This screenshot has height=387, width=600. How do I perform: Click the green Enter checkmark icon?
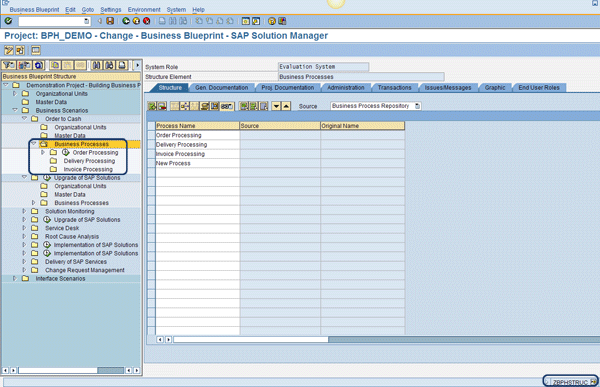point(8,21)
